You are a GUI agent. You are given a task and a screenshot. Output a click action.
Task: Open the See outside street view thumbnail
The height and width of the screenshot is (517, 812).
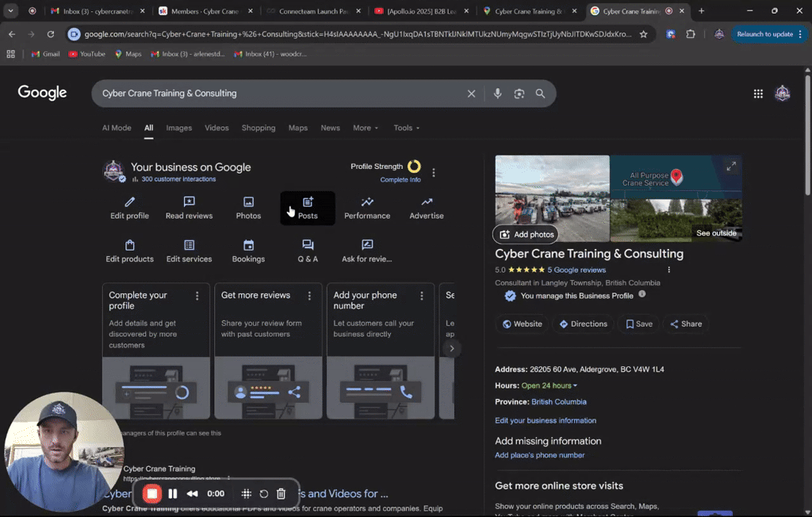676,220
